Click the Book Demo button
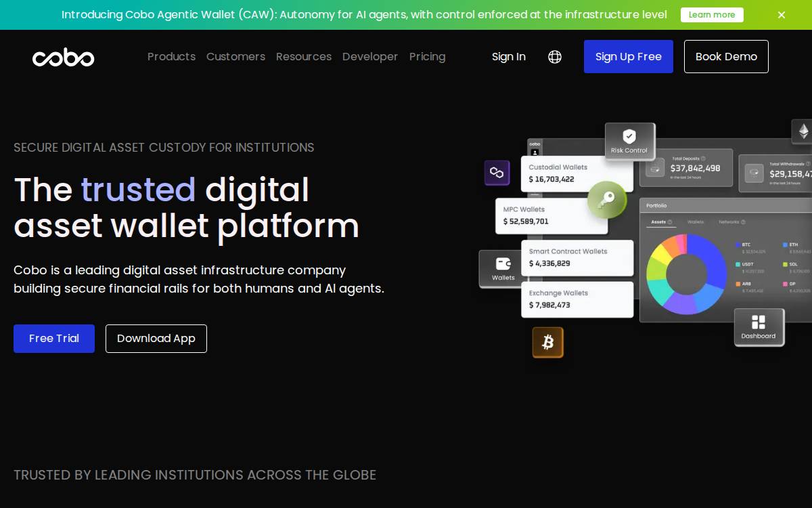The height and width of the screenshot is (508, 812). pyautogui.click(x=726, y=56)
